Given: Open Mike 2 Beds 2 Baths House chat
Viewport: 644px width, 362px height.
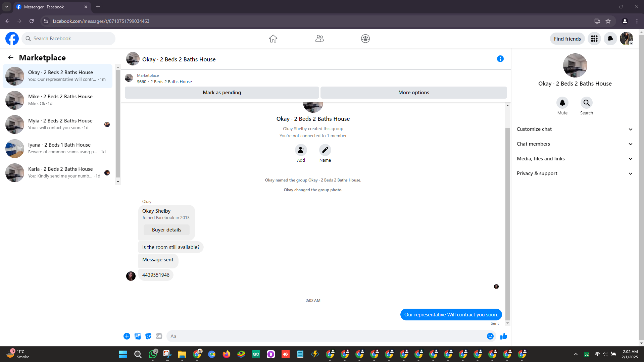Looking at the screenshot, I should click(58, 100).
